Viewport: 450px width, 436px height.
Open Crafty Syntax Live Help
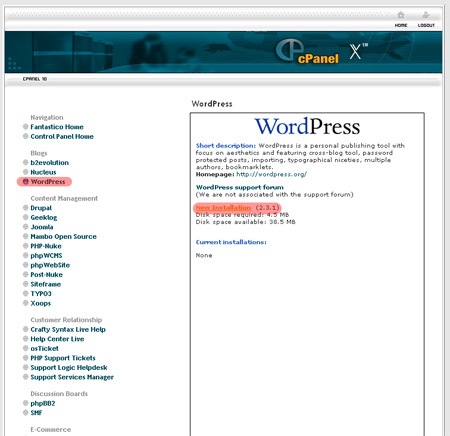pos(68,329)
